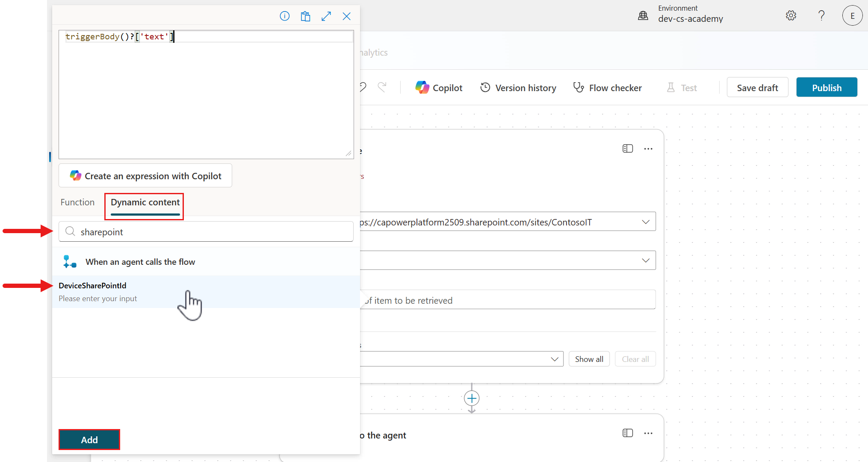Expand the expression editor to fullscreen
Screen dimensions: 868x462
[326, 16]
